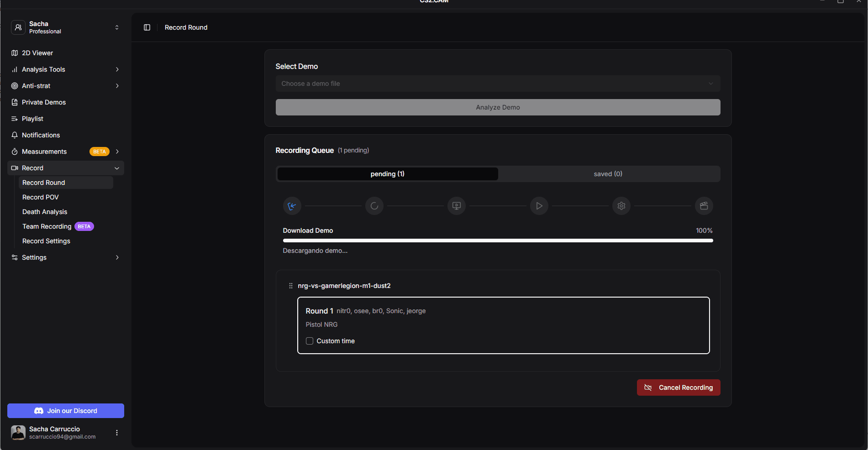Enable the Custom time checkbox
Image resolution: width=868 pixels, height=450 pixels.
[310, 341]
